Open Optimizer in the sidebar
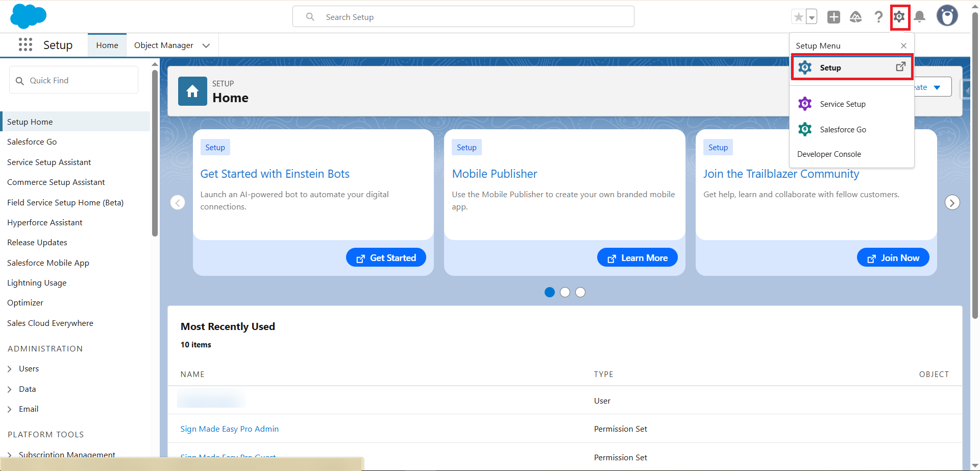 point(25,303)
